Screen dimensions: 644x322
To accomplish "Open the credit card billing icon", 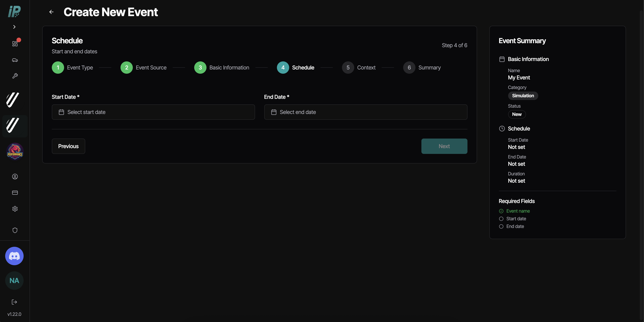I will 15,192.
